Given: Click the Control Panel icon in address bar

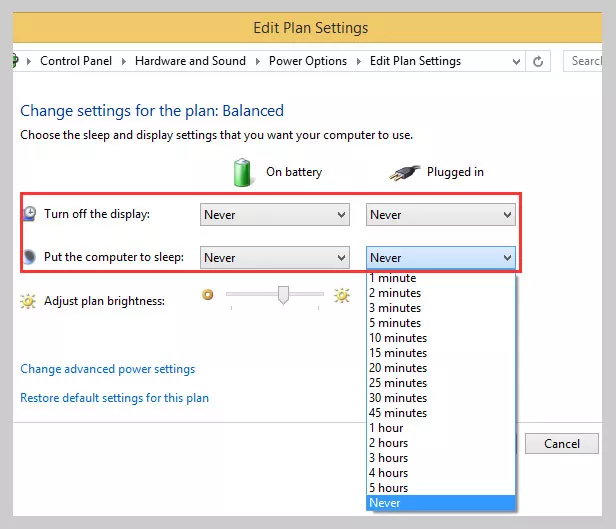Looking at the screenshot, I should 15,61.
